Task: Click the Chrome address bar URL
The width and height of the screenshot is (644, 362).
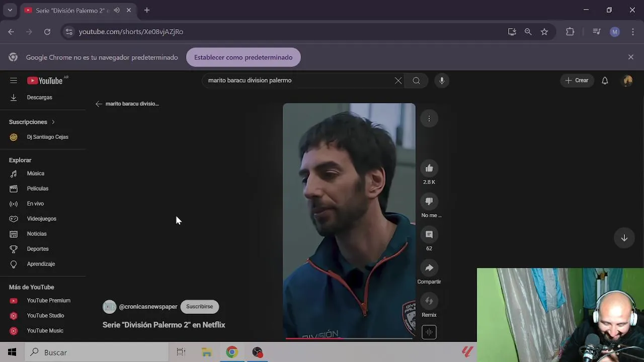Action: coord(131,32)
